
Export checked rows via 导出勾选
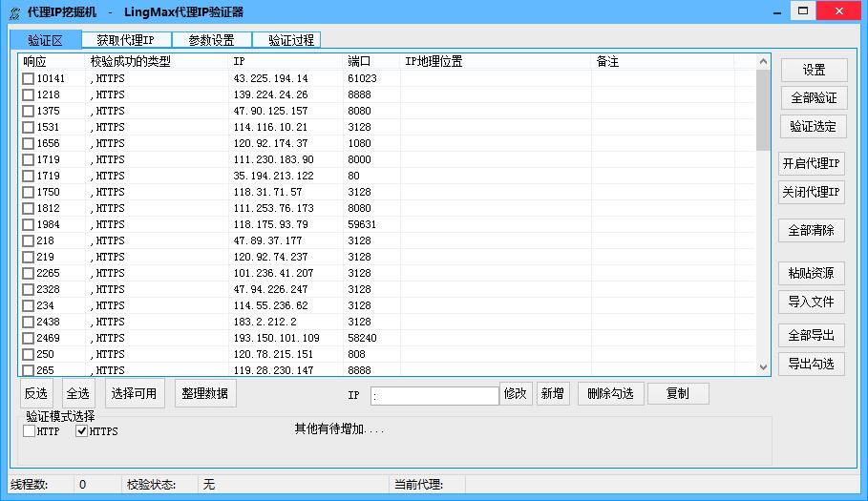point(812,365)
